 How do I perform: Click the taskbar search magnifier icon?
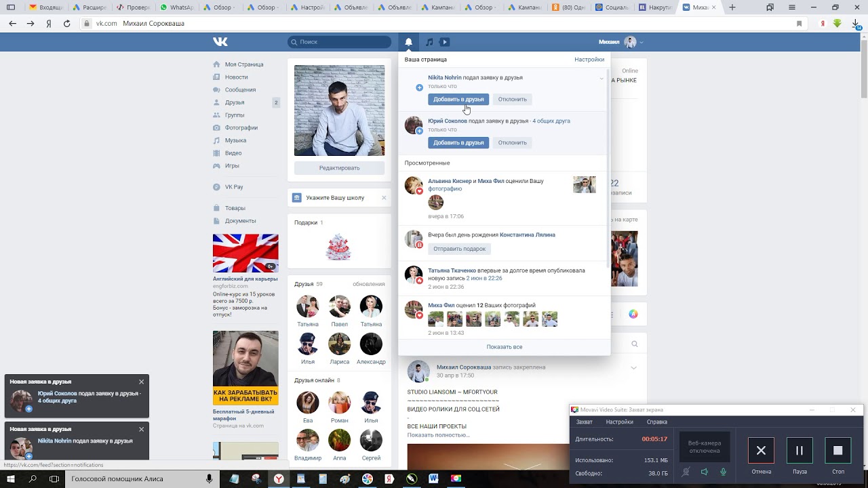[33, 479]
